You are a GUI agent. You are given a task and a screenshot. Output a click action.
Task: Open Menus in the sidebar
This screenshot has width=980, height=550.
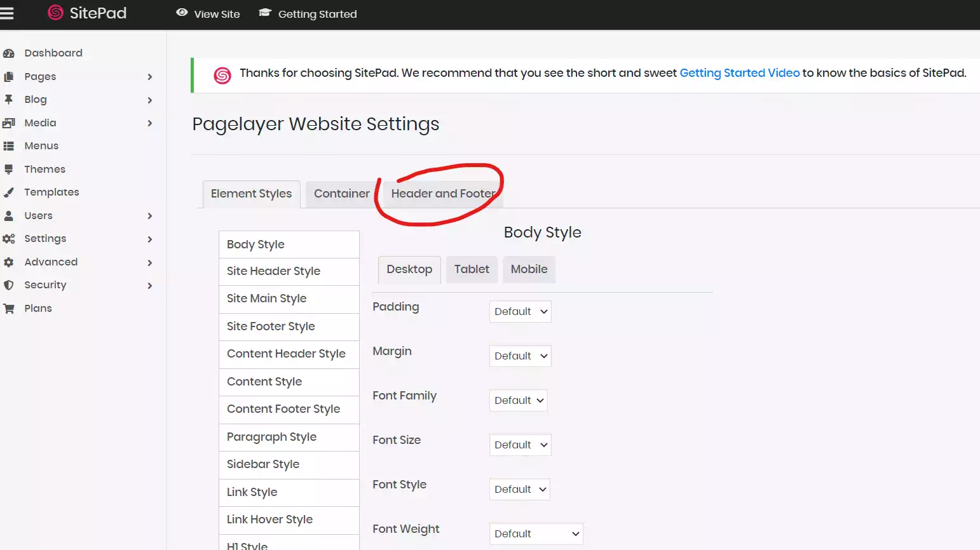(41, 146)
